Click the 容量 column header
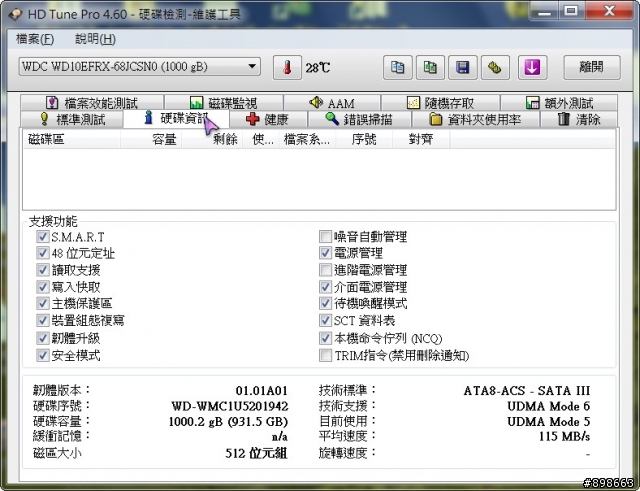 (151, 140)
